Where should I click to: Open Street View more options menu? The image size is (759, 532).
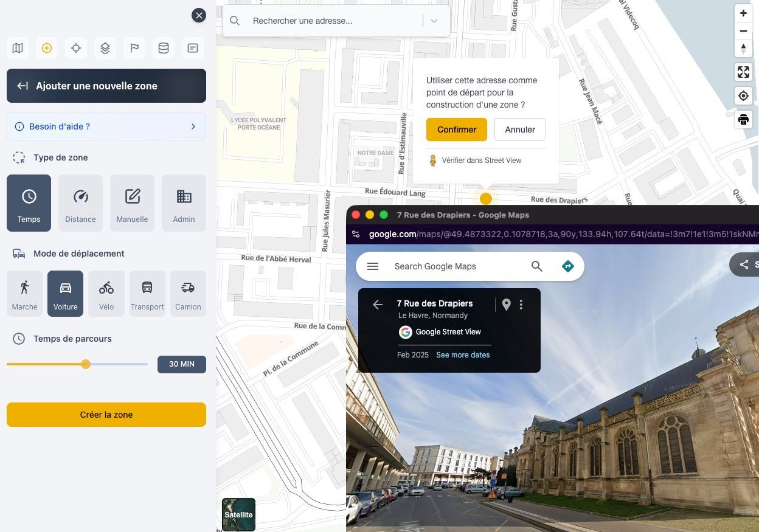point(521,305)
